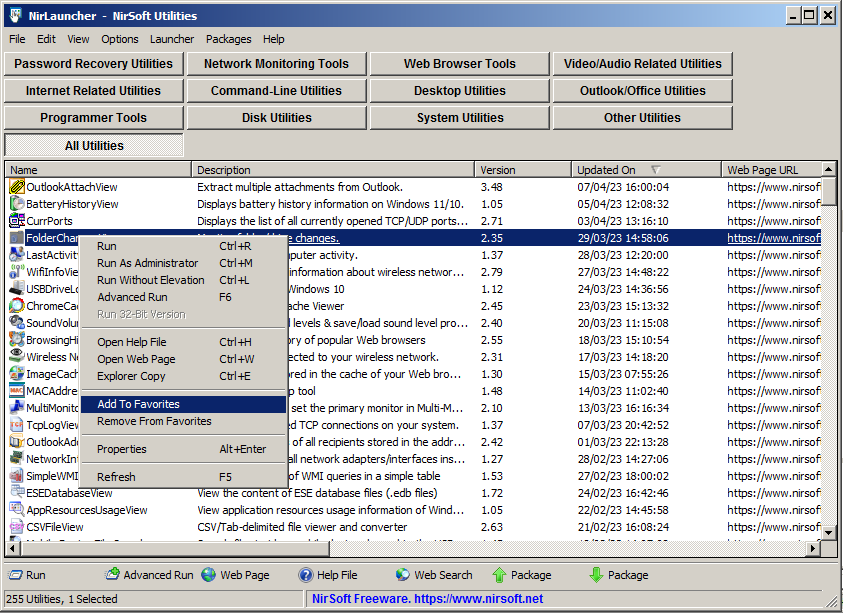Select the All Utilities group
Image resolution: width=843 pixels, height=613 pixels.
pos(94,146)
